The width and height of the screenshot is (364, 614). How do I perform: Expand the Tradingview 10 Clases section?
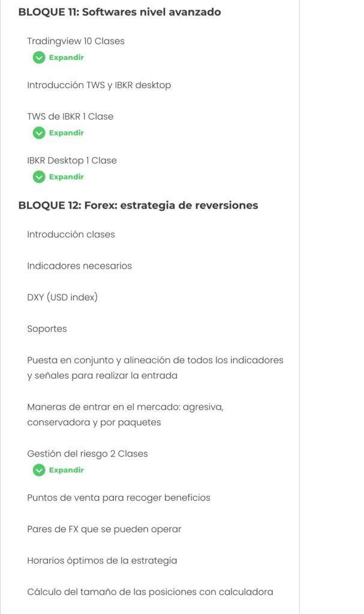tap(66, 58)
